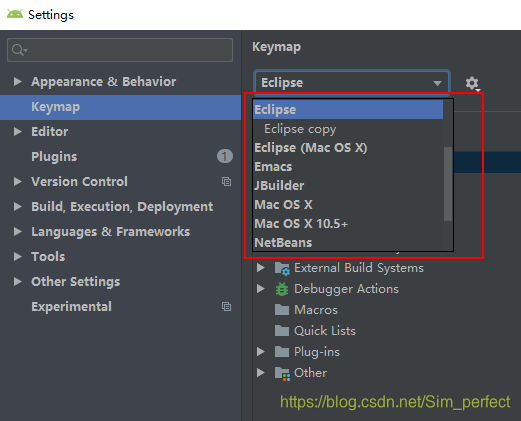Click the keymap dropdown list scrollbar thumb
This screenshot has height=421, width=521.
click(448, 184)
